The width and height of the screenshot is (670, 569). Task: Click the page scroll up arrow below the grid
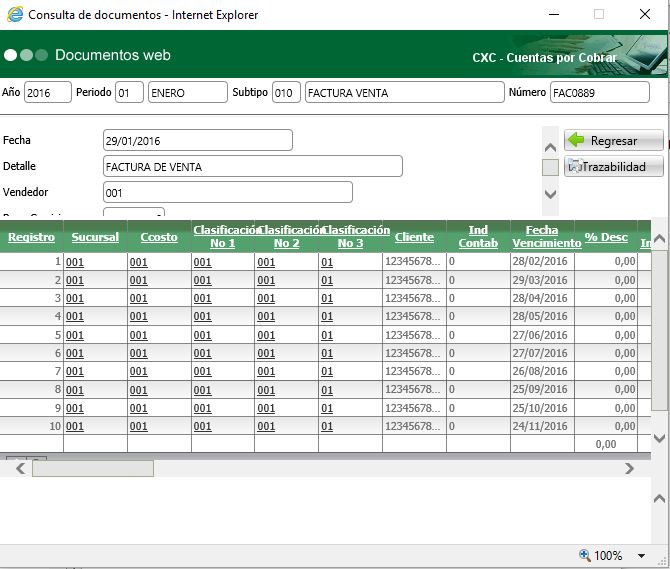coord(659,499)
